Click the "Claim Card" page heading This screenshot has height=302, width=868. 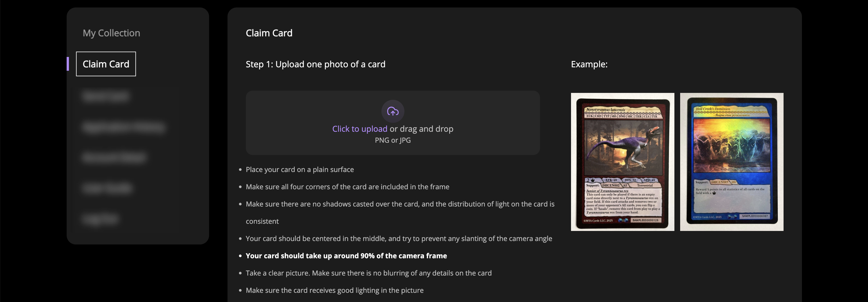pyautogui.click(x=269, y=33)
